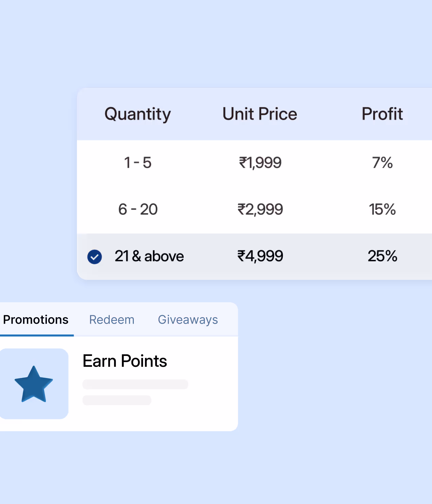Click the selected pricing row highlight
The height and width of the screenshot is (504, 432).
pyautogui.click(x=255, y=256)
